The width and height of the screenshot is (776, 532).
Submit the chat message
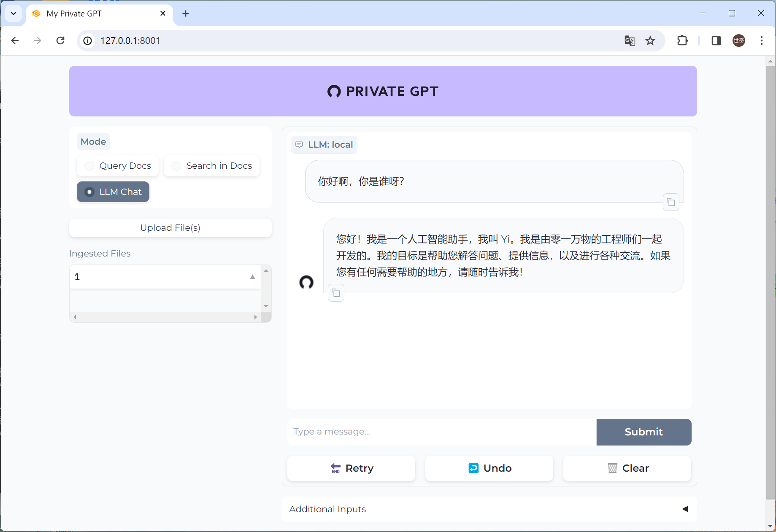[x=644, y=432]
